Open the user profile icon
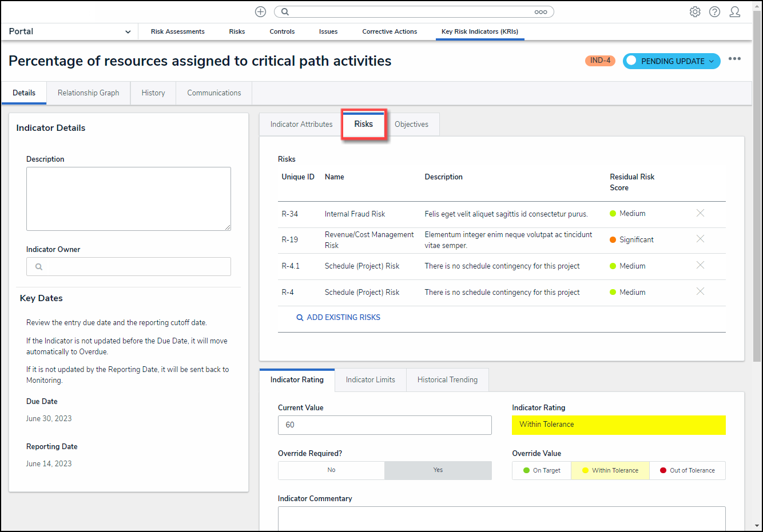This screenshot has height=532, width=763. [x=735, y=11]
